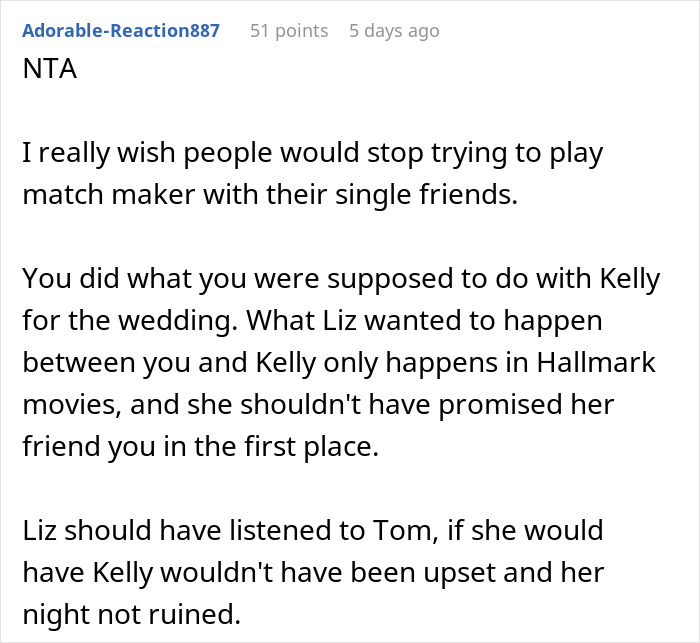700x643 pixels.
Task: Click the final line 'night not ruined.'
Action: 131,614
